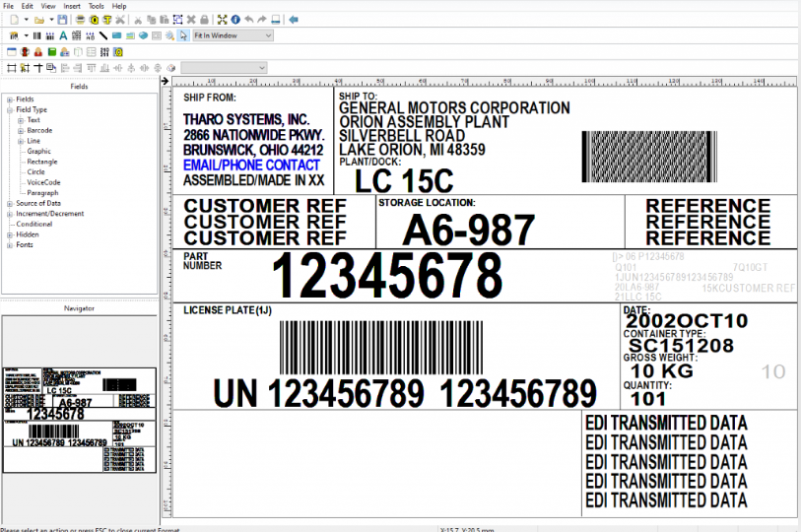Click the Undo arrow icon
This screenshot has height=532, width=801.
pyautogui.click(x=248, y=20)
